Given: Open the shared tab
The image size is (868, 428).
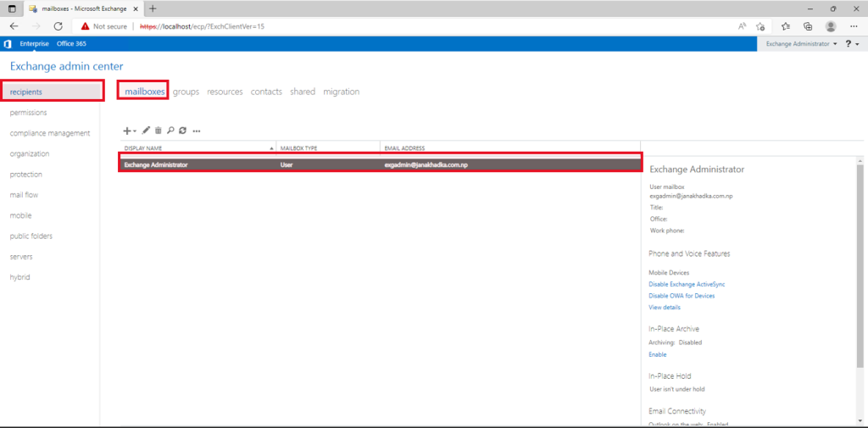Looking at the screenshot, I should pos(303,92).
